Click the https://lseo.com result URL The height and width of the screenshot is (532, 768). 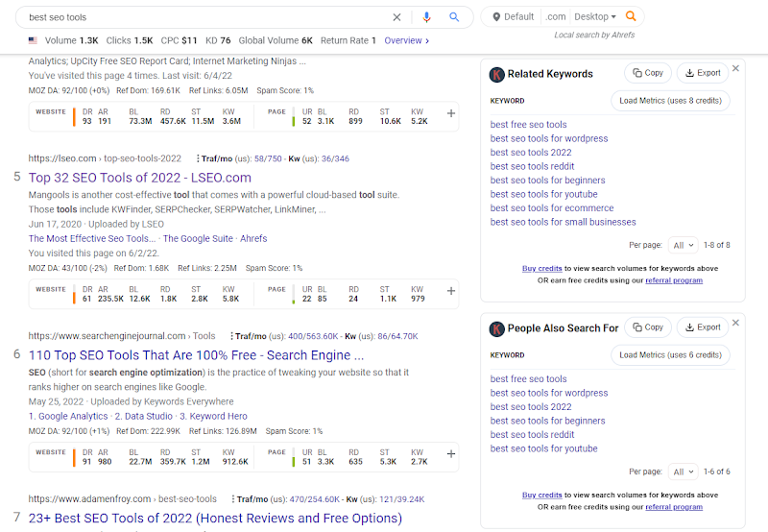tap(105, 158)
